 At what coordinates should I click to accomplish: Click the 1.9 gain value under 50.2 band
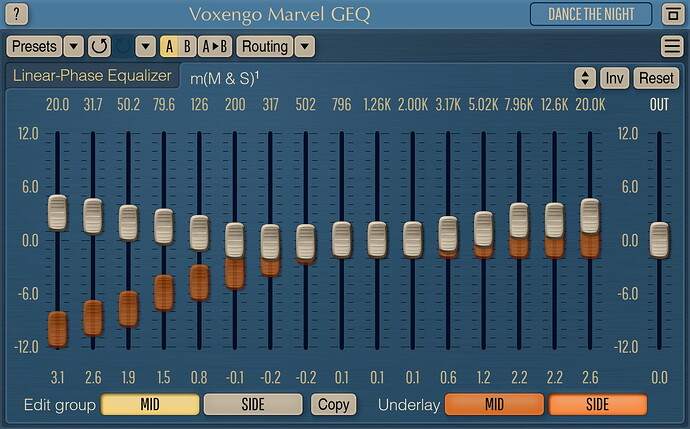[128, 378]
